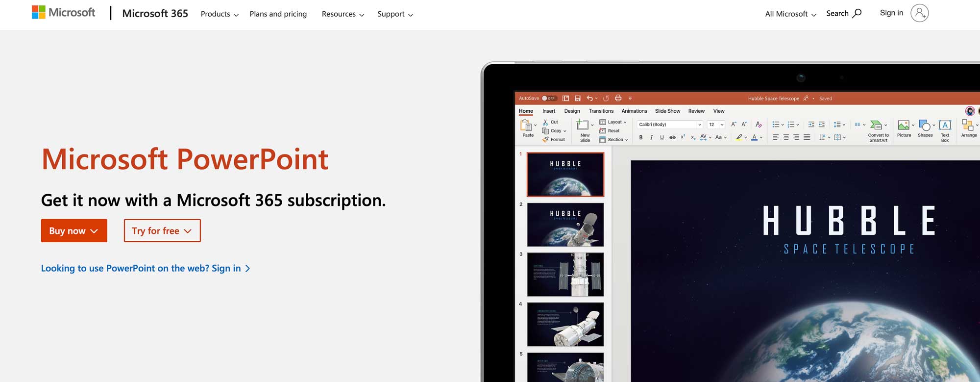The width and height of the screenshot is (980, 382).
Task: Expand the Try for free dropdown
Action: (x=162, y=230)
